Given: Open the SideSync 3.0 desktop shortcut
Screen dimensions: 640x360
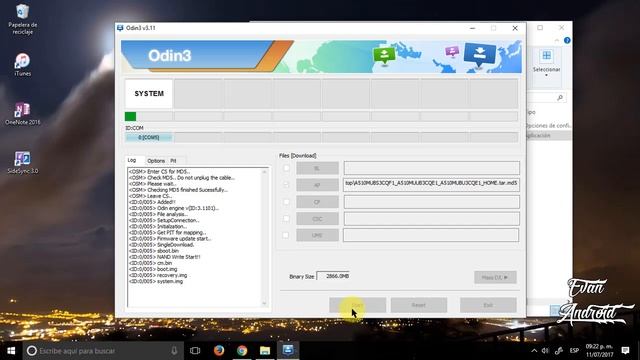Looking at the screenshot, I should tap(22, 162).
